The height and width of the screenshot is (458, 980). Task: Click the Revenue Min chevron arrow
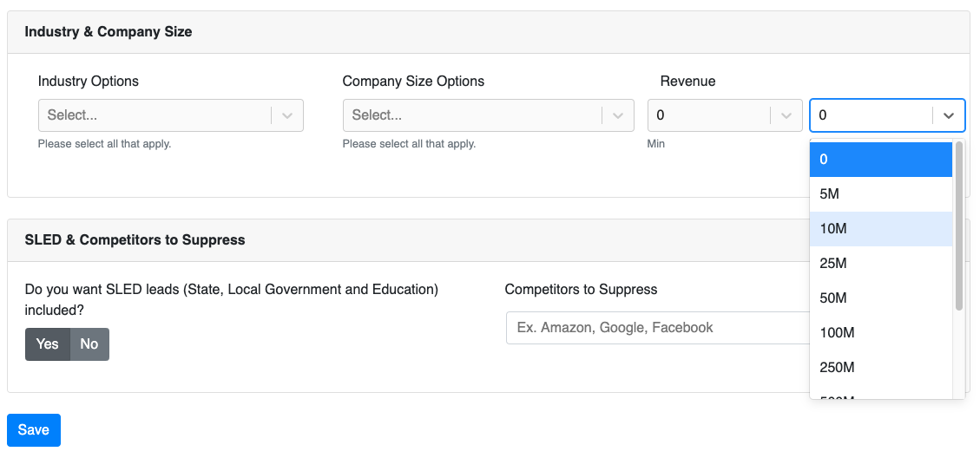coord(786,115)
